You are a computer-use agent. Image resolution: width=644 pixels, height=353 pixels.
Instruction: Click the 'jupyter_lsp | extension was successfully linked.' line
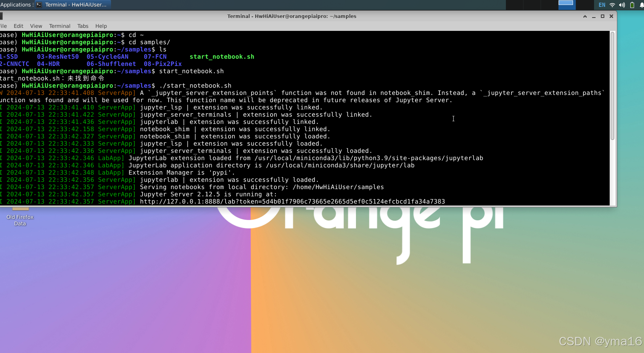point(231,108)
